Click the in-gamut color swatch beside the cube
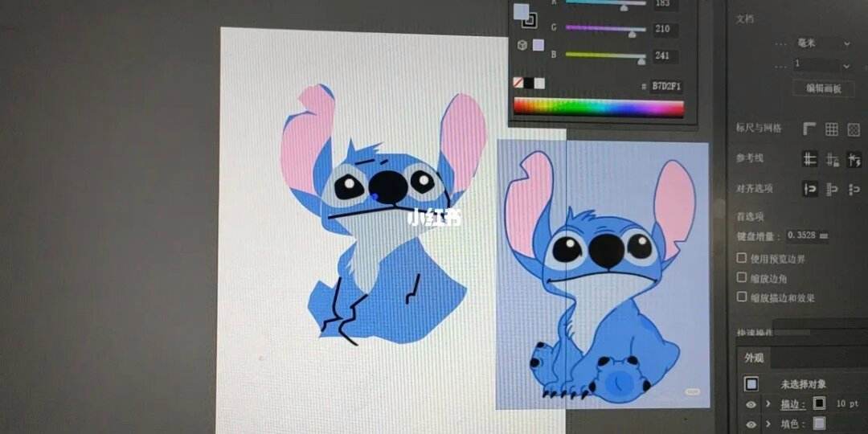The image size is (868, 434). (x=538, y=45)
